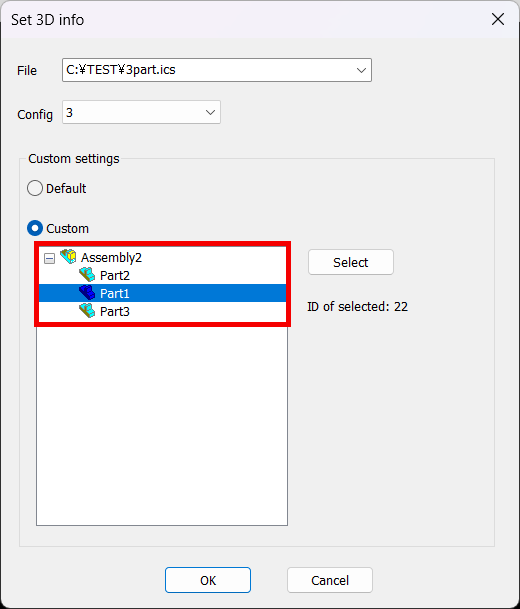The width and height of the screenshot is (520, 609).
Task: Select the Assembly2 node label
Action: coord(111,258)
